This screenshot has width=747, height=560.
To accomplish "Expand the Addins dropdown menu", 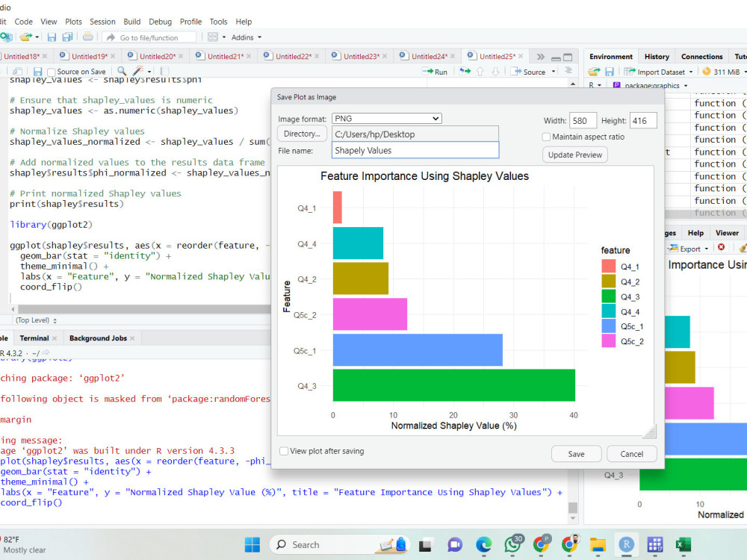I will 247,37.
